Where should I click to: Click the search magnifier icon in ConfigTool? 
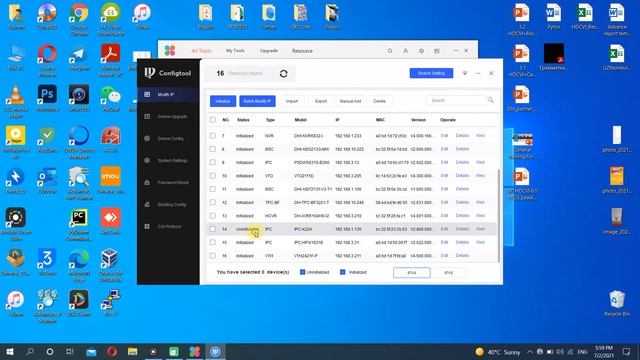click(490, 100)
